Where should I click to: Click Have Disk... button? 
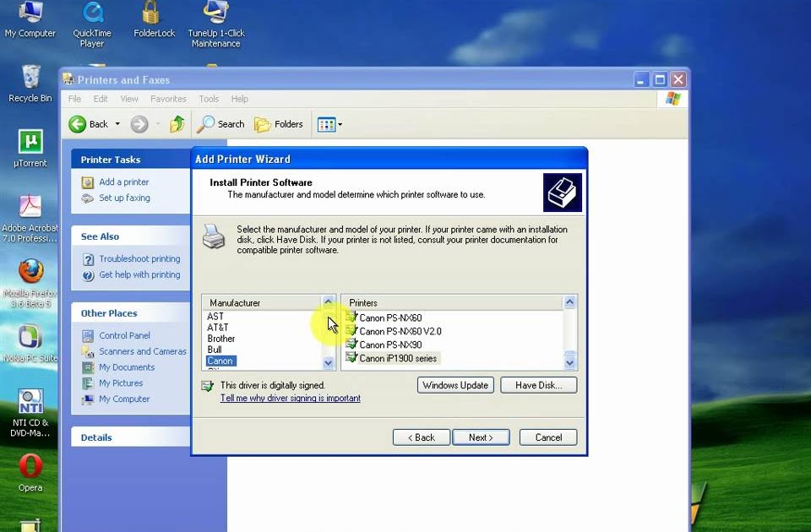tap(538, 385)
